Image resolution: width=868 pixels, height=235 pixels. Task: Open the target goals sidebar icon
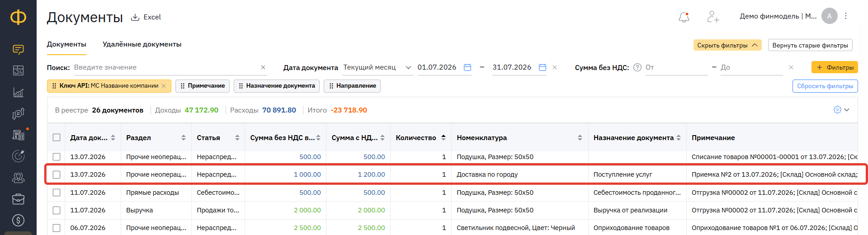coord(18,156)
